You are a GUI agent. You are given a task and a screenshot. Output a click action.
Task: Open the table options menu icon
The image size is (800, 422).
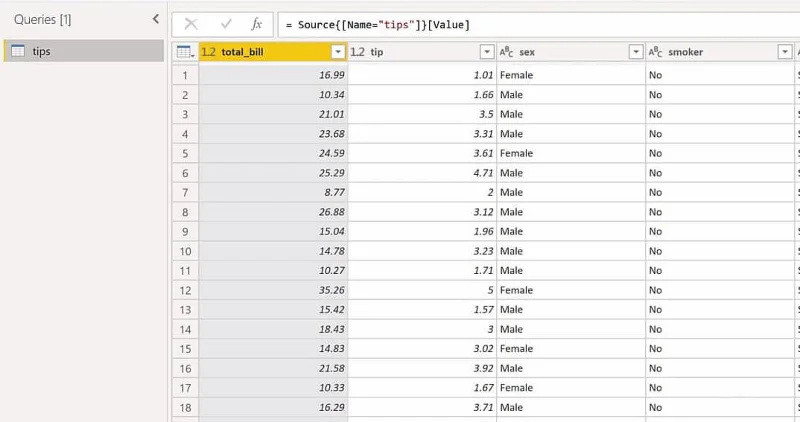coord(185,52)
